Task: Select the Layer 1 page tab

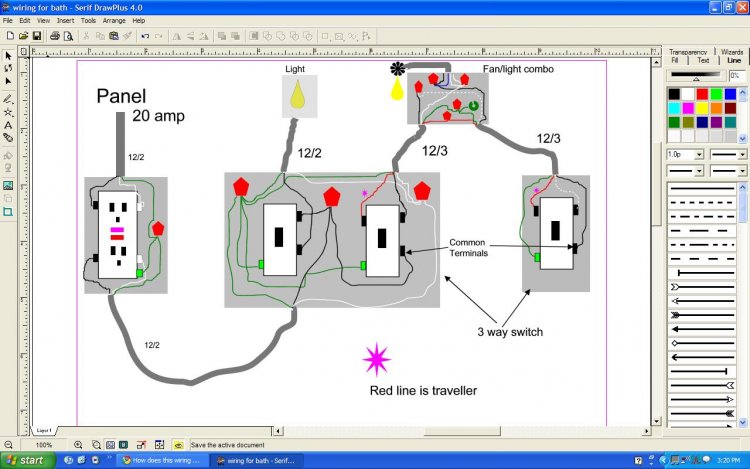Action: tap(45, 429)
